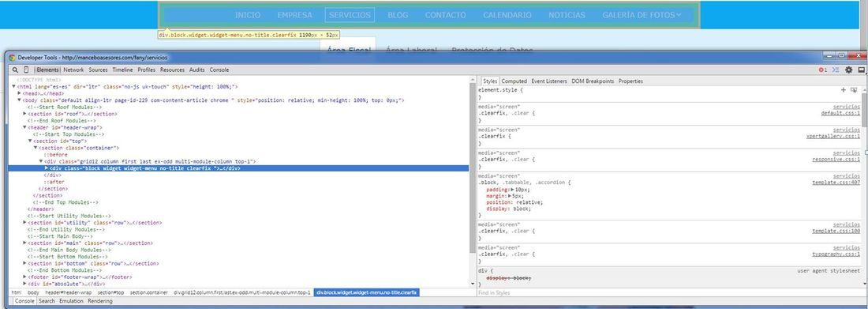The image size is (868, 309).
Task: Expand footer id footer-wrap node
Action: (25, 277)
